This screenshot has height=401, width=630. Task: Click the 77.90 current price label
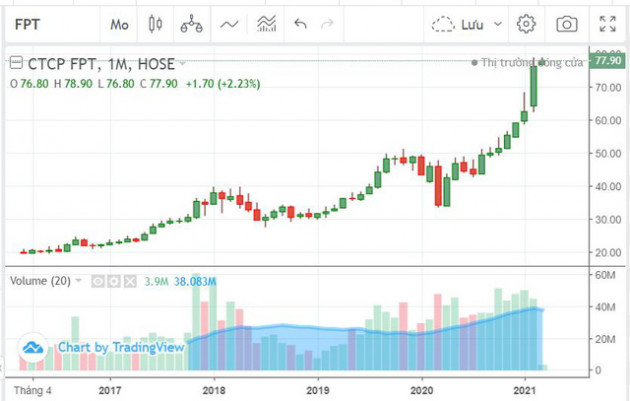608,61
